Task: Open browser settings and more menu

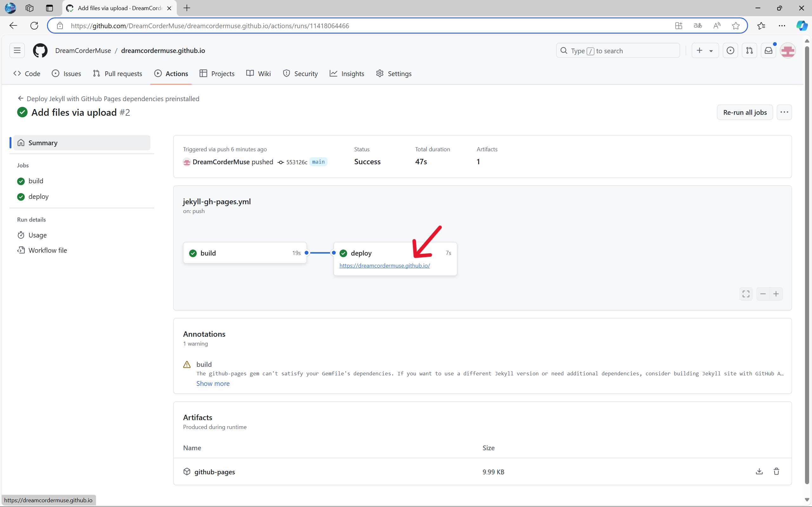Action: point(782,25)
